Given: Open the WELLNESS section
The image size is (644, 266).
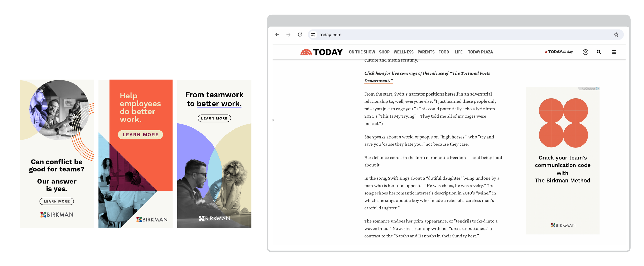Looking at the screenshot, I should pyautogui.click(x=403, y=52).
